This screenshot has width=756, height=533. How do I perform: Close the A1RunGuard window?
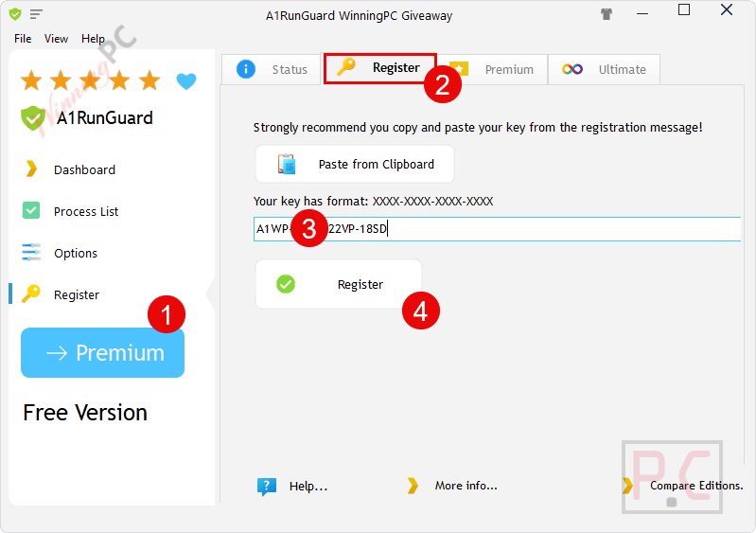[727, 9]
